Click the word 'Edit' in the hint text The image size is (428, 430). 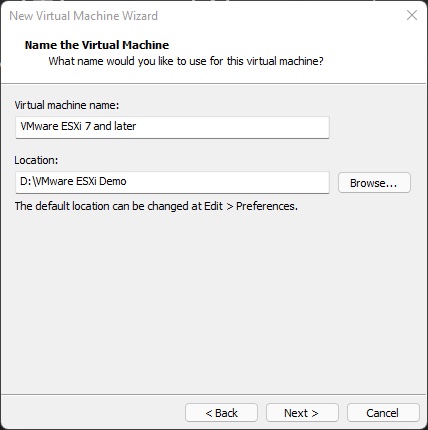(x=213, y=206)
